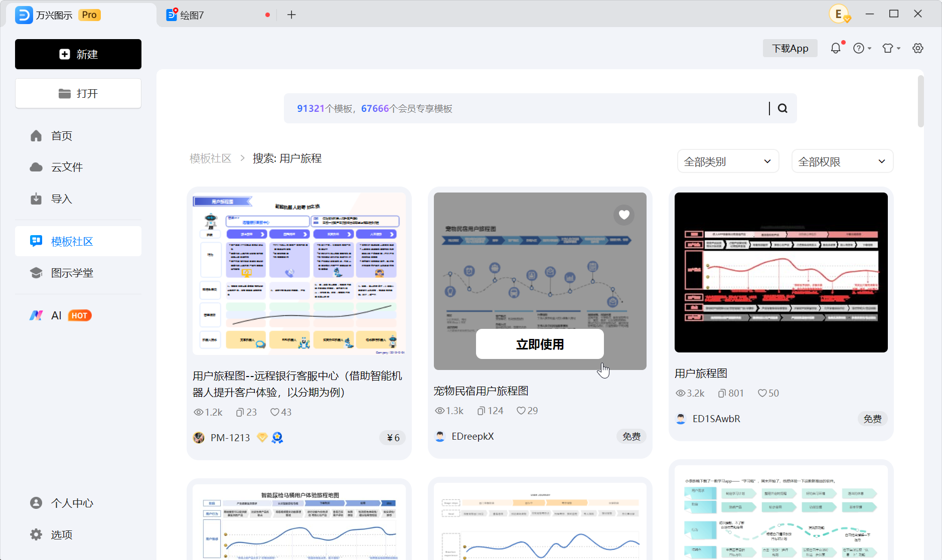Click the copy count icon showing 801

(722, 393)
